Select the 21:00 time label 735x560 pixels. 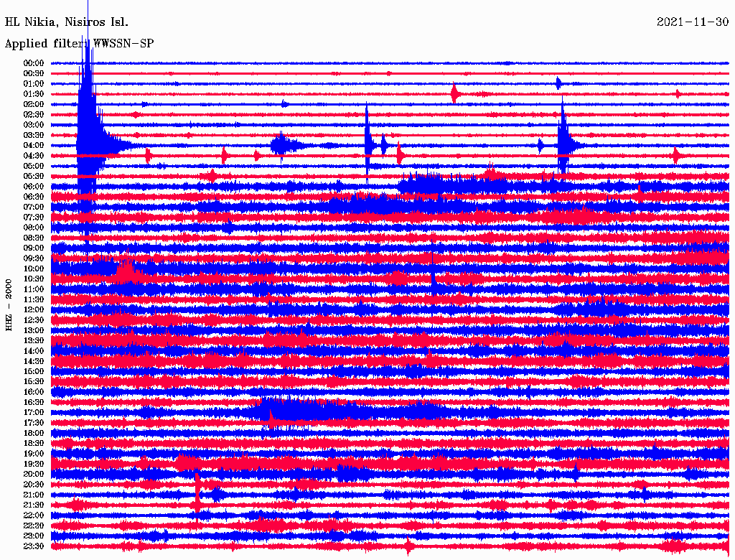pyautogui.click(x=34, y=495)
